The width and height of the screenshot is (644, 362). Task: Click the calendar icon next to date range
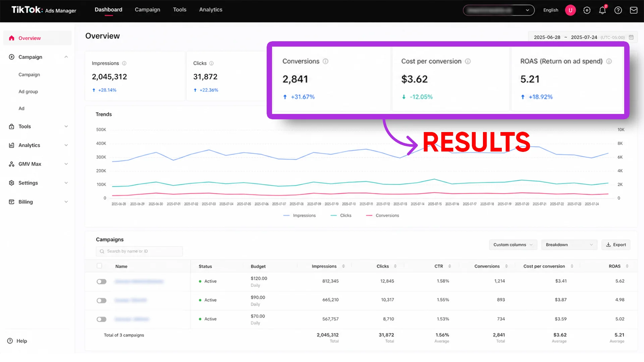point(631,37)
